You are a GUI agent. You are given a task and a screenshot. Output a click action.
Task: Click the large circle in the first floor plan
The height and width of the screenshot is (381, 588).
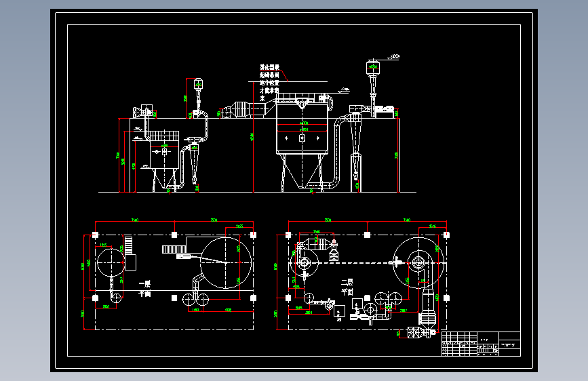point(226,262)
